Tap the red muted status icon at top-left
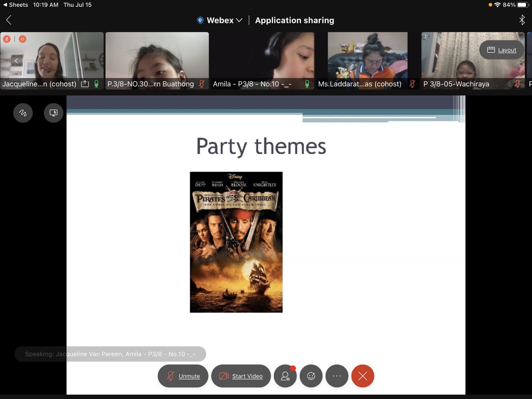 tap(7, 39)
